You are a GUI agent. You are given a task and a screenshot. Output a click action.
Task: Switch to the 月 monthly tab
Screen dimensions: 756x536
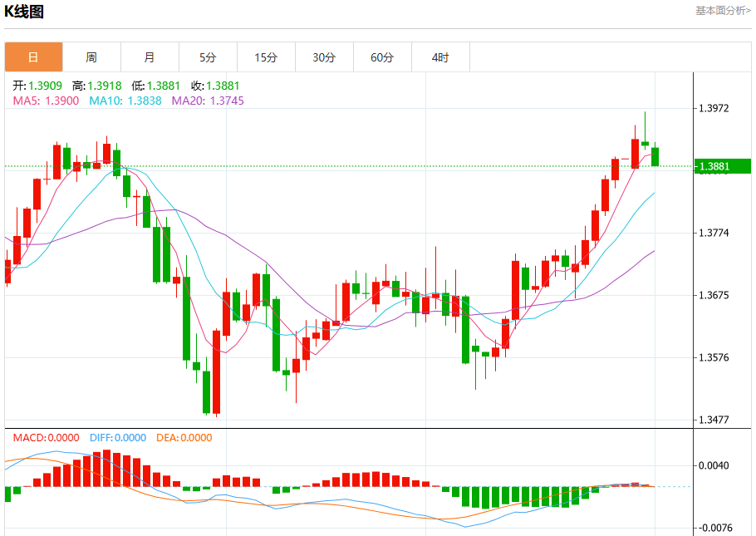click(x=150, y=57)
